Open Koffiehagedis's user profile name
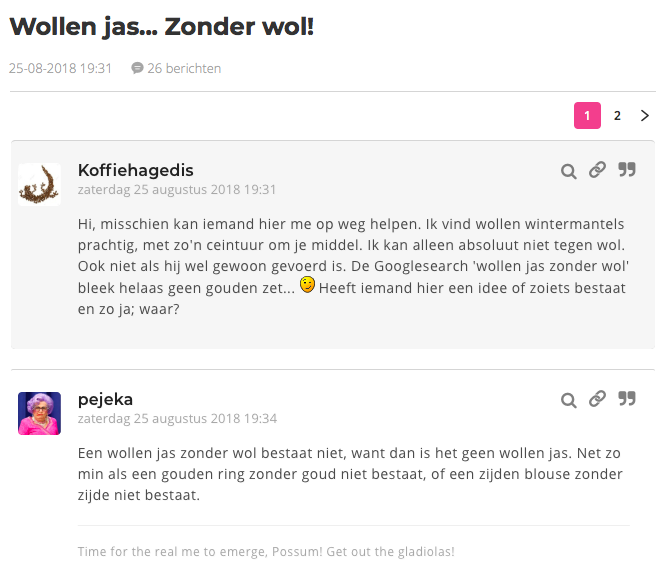 (x=135, y=170)
